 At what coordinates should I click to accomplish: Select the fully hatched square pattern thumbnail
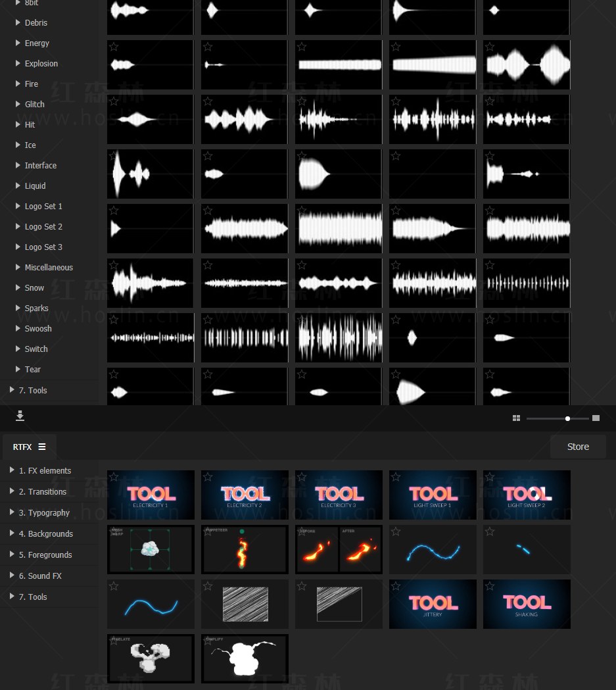245,604
